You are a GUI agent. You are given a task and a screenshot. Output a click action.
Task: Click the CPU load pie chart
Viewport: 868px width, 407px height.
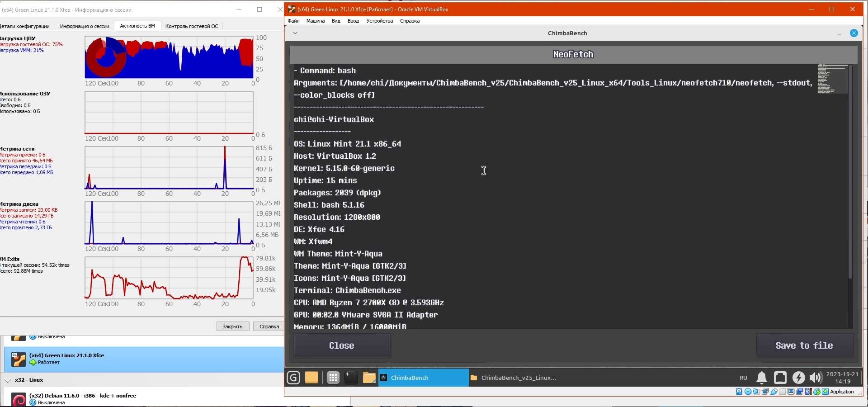click(x=106, y=57)
